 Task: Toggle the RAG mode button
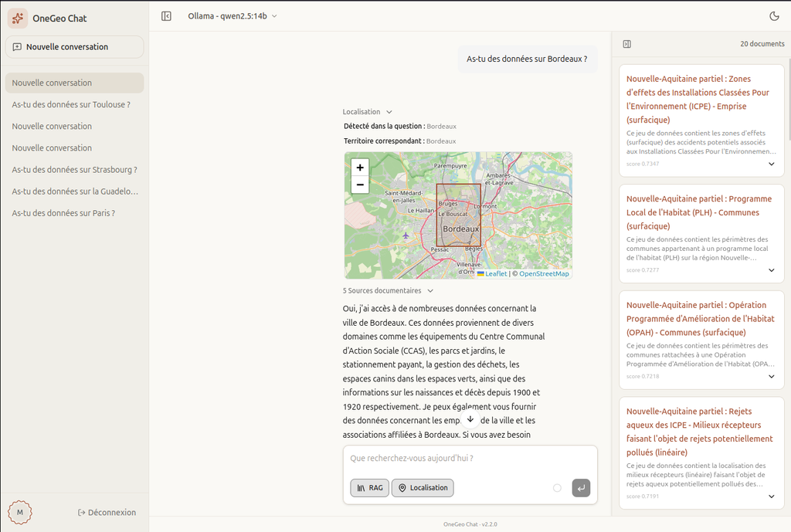(370, 488)
